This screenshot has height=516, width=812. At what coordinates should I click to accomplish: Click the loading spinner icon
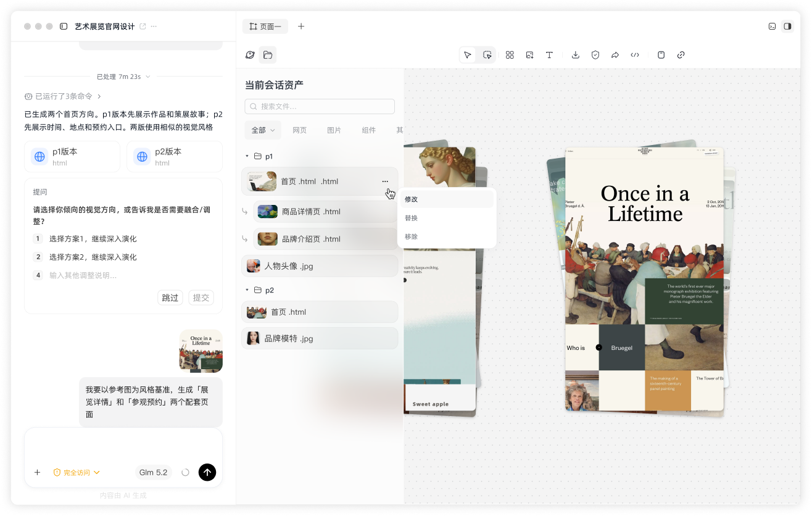[185, 472]
